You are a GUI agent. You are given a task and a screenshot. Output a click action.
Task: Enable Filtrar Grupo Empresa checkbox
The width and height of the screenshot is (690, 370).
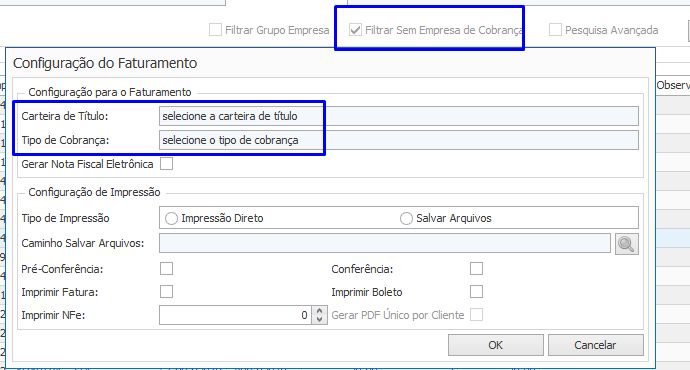[215, 30]
